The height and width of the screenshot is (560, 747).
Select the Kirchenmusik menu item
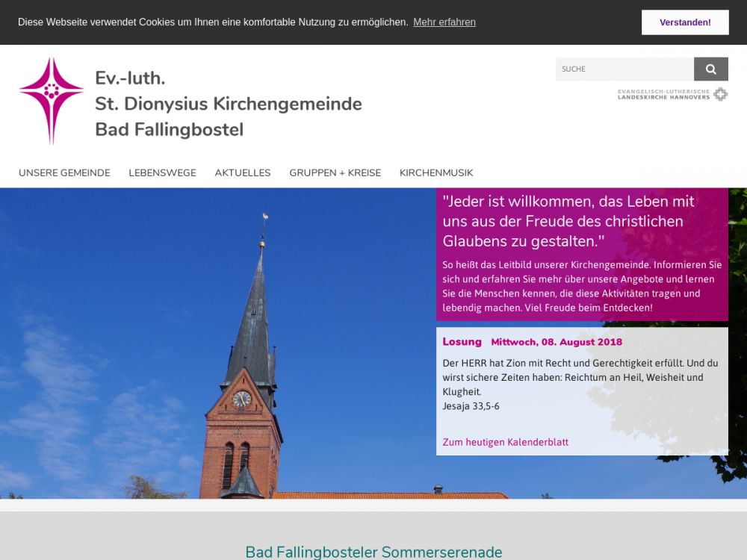(436, 172)
